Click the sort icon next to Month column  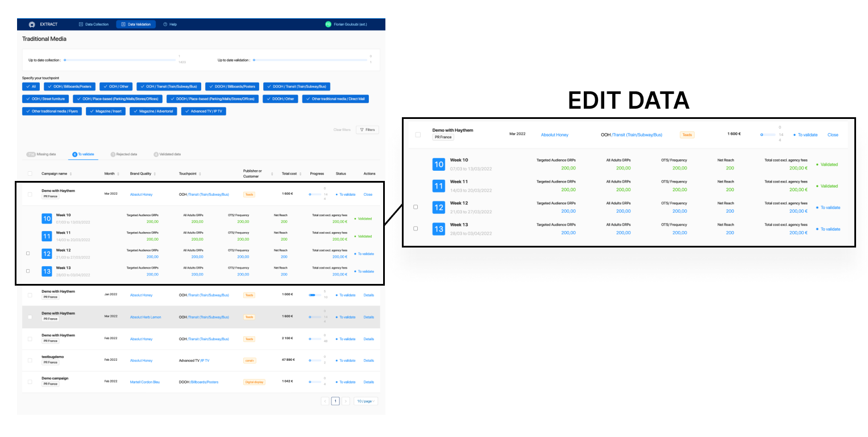pyautogui.click(x=119, y=174)
